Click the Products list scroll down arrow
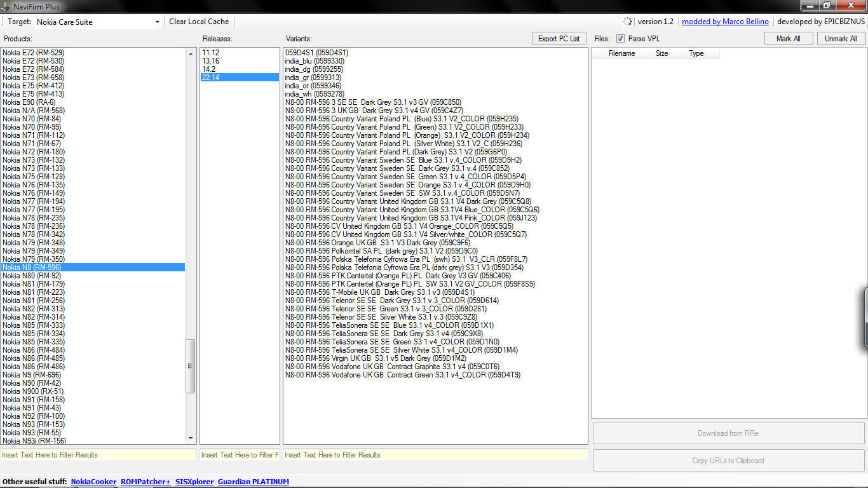The width and height of the screenshot is (868, 488). point(191,438)
